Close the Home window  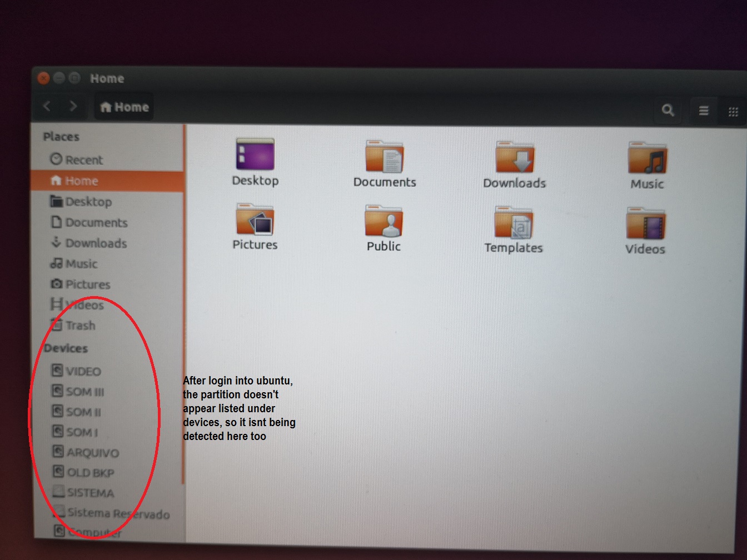tap(43, 78)
